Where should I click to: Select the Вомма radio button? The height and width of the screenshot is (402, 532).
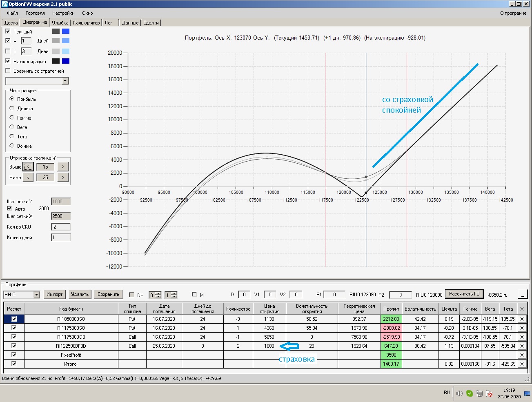click(12, 146)
